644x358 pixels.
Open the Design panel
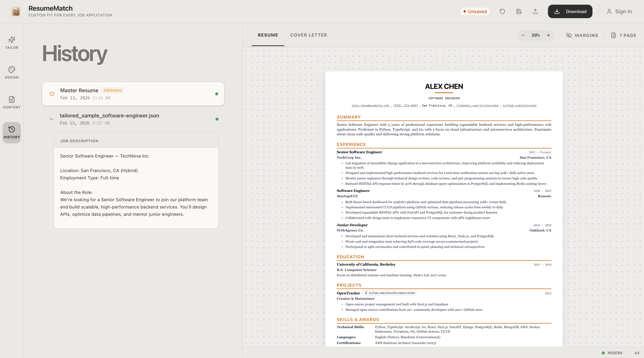click(x=12, y=73)
